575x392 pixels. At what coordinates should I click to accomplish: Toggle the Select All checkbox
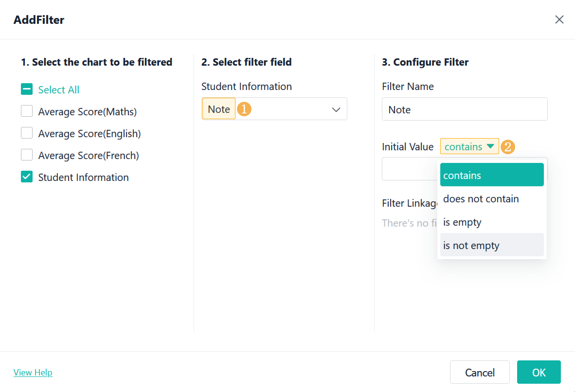coord(27,89)
